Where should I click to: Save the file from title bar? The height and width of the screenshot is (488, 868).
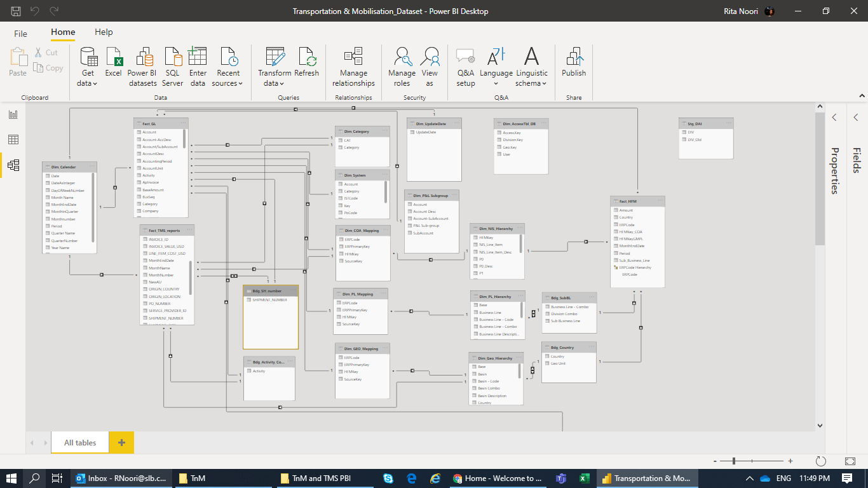(x=16, y=11)
